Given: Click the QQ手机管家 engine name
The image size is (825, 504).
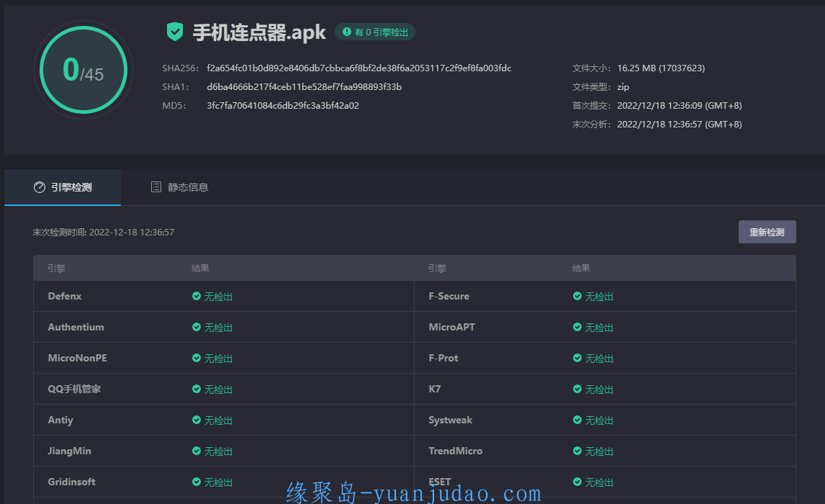Looking at the screenshot, I should (74, 390).
